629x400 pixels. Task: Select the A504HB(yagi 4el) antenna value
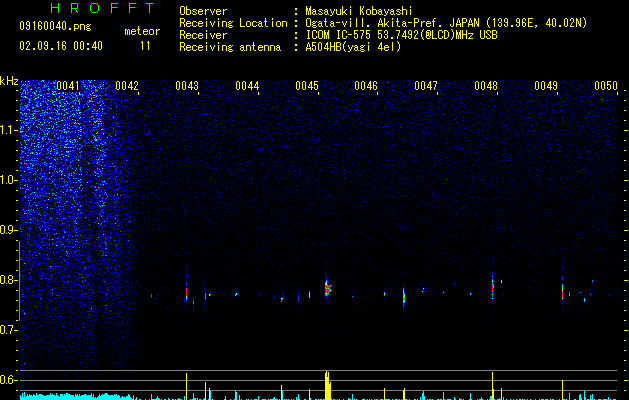(x=353, y=47)
